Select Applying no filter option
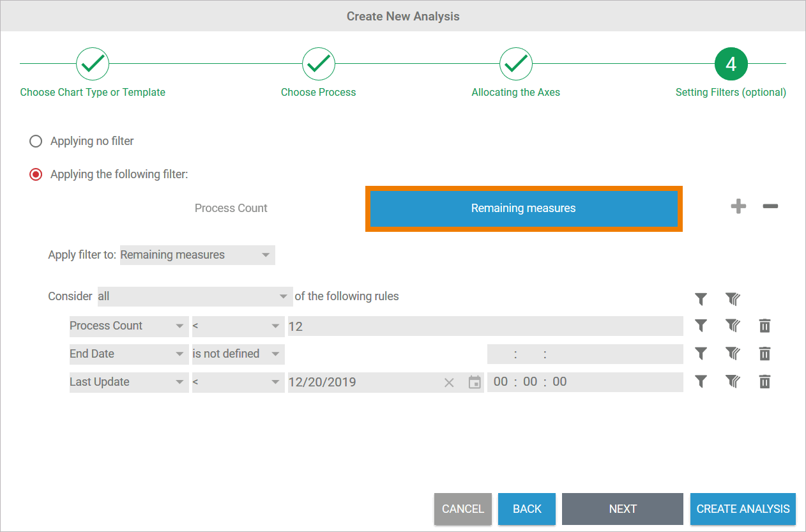 [x=36, y=141]
